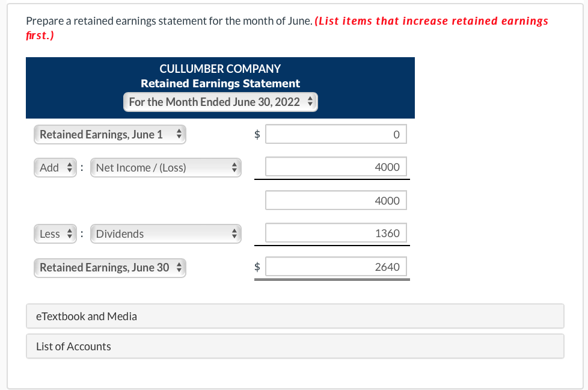
Task: Open the Net Income / (Loss) dropdown
Action: pos(166,167)
